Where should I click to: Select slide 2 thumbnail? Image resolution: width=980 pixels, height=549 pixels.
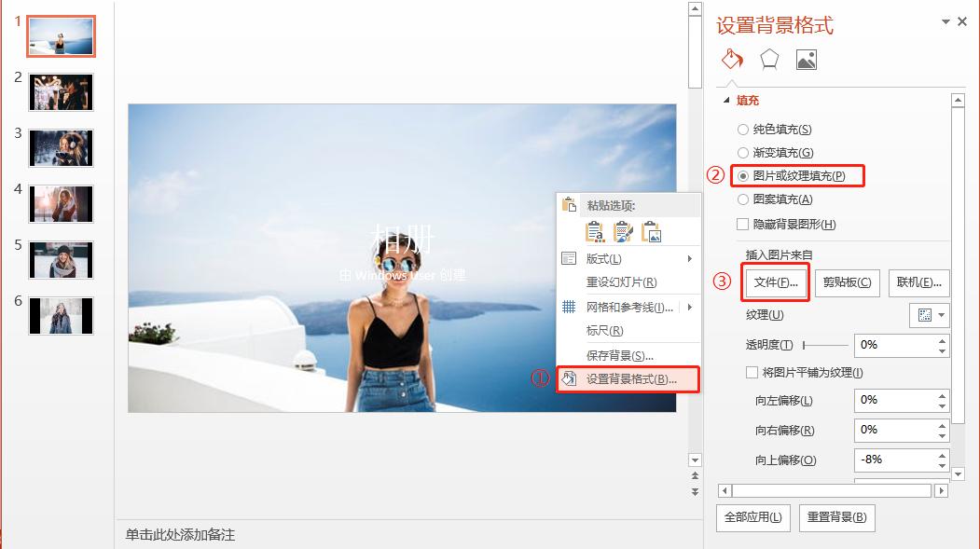tap(62, 92)
